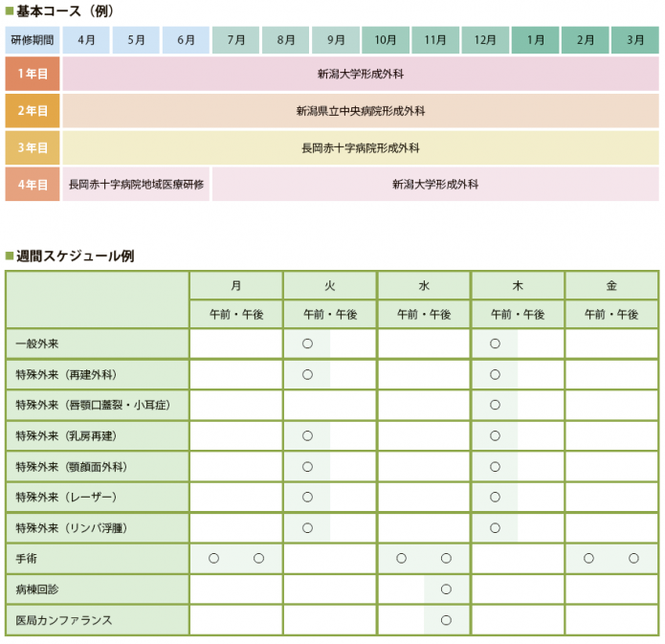Click 新潟県立中央病院形成外科 cell
This screenshot has width=665, height=644.
(x=361, y=111)
